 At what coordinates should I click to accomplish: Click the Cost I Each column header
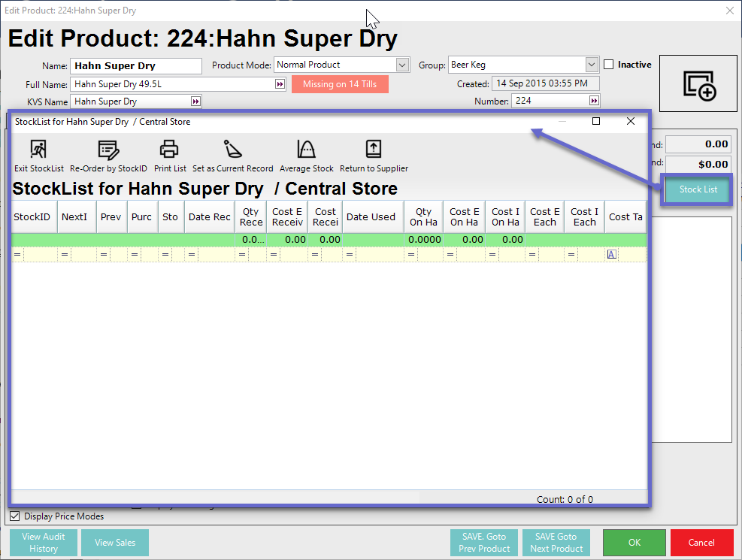[584, 216]
